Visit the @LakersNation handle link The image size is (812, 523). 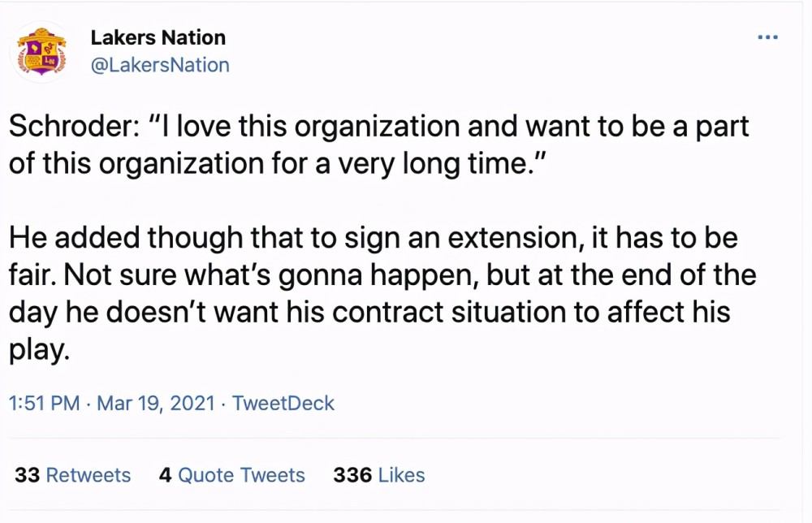(x=160, y=65)
